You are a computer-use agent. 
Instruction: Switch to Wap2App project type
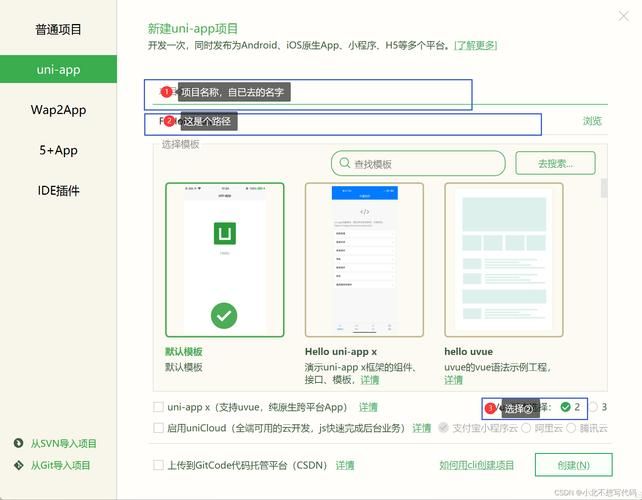coord(58,110)
